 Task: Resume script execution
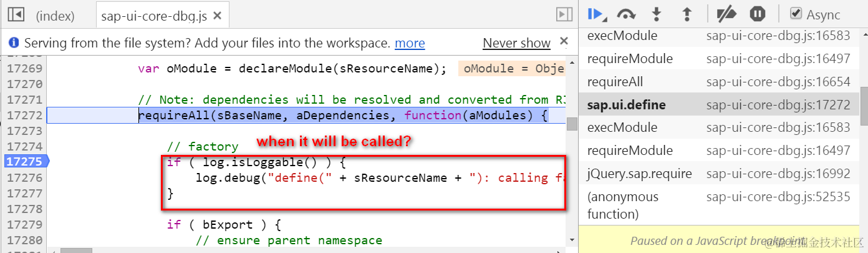click(x=596, y=14)
